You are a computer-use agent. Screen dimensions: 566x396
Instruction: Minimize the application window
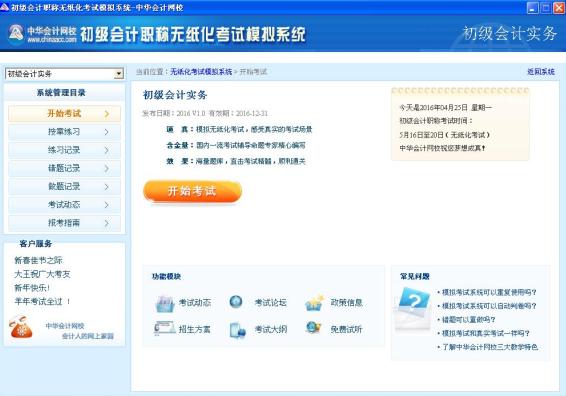(x=532, y=8)
